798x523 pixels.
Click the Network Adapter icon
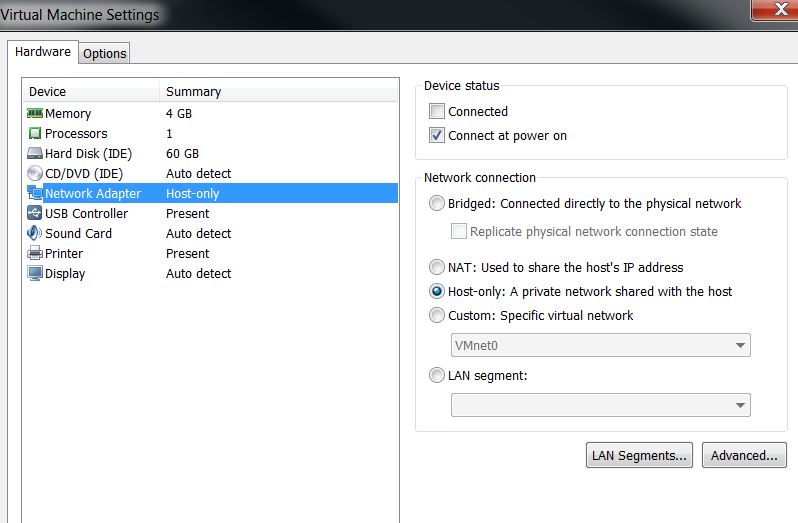pyautogui.click(x=35, y=194)
